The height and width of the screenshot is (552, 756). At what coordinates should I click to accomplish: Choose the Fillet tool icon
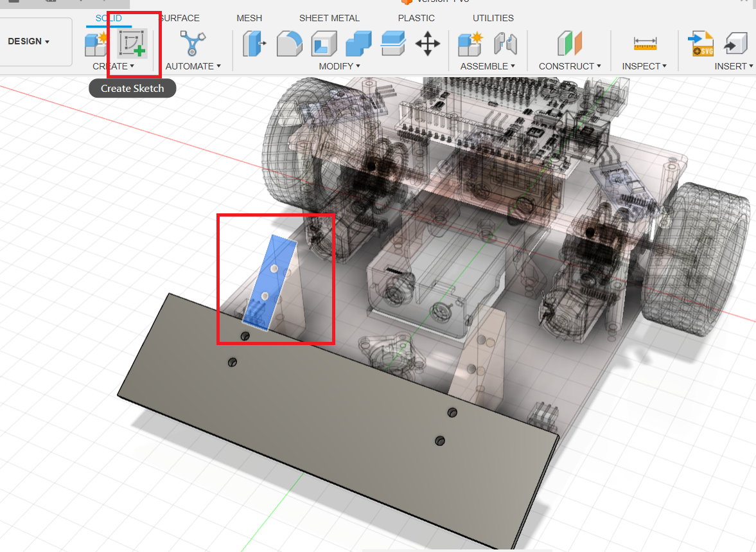pyautogui.click(x=289, y=44)
